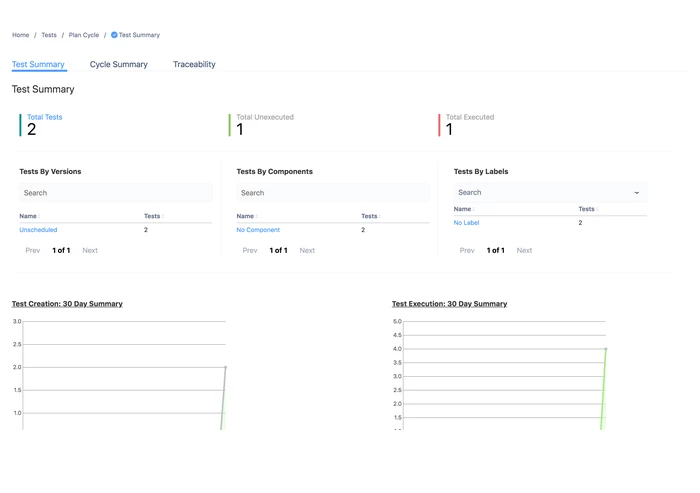The height and width of the screenshot is (493, 700).
Task: Open the Unscheduled version link
Action: [x=38, y=230]
